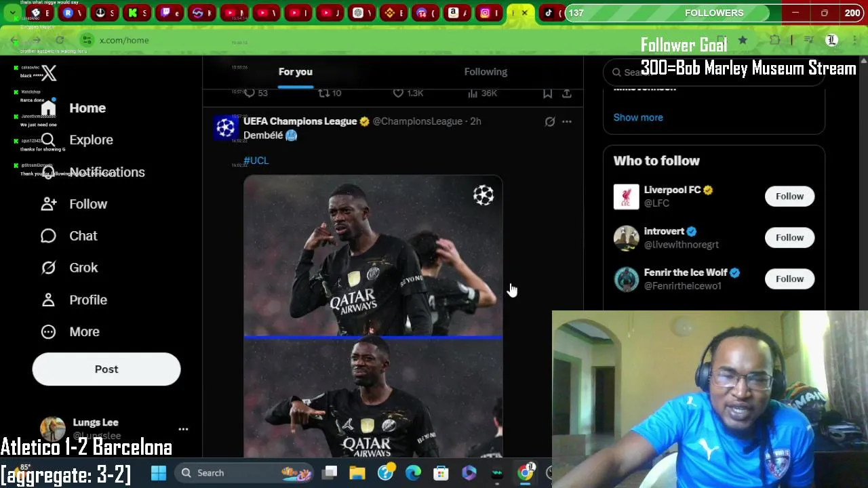Click the white Post button

tap(106, 369)
